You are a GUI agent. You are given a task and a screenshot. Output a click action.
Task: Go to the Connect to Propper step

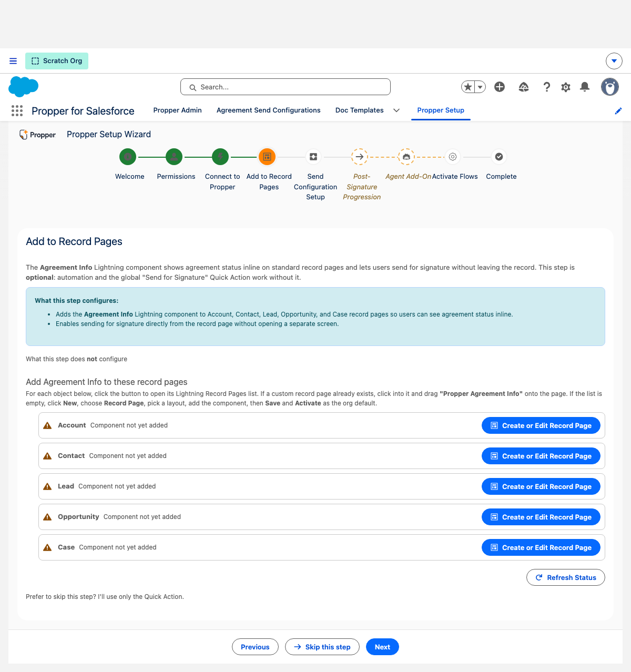(220, 157)
